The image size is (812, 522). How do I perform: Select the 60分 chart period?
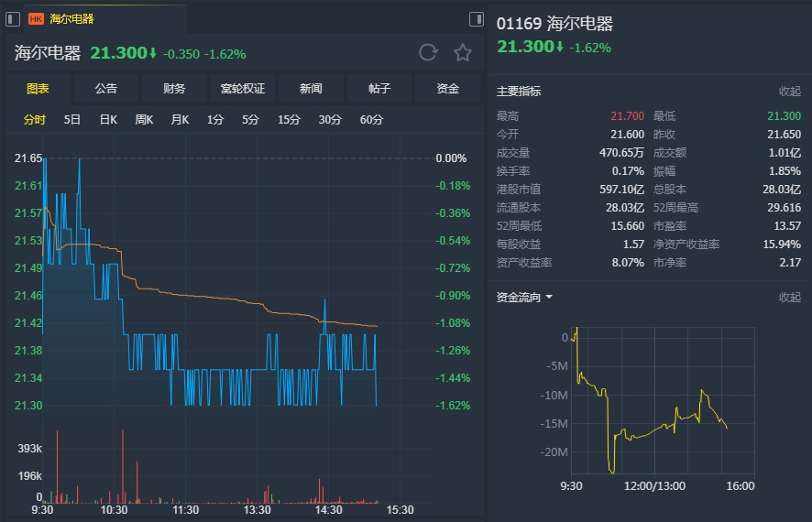(371, 119)
